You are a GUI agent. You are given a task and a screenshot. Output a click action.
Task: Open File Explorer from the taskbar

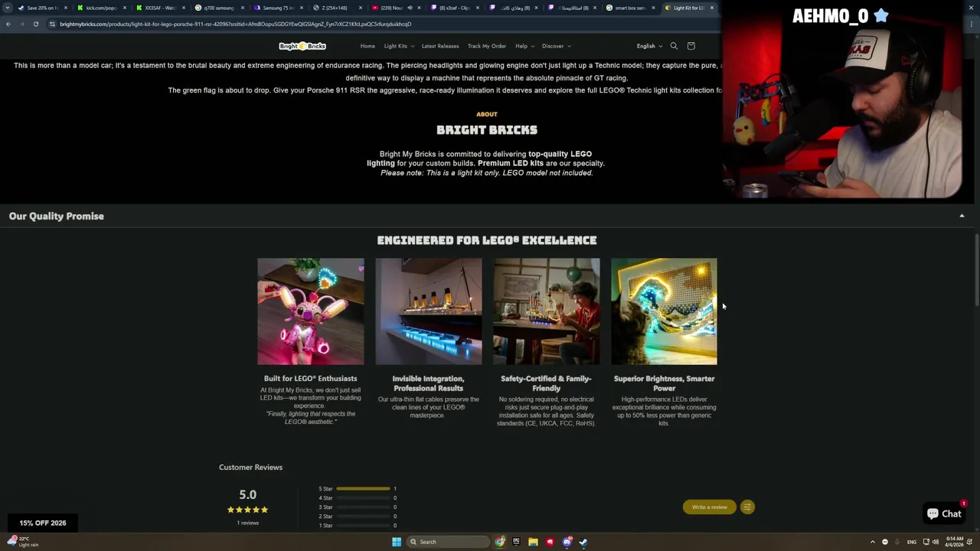tap(533, 542)
